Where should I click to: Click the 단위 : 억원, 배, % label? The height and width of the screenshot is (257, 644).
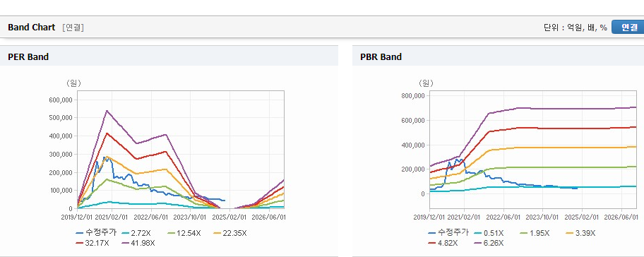pos(575,28)
